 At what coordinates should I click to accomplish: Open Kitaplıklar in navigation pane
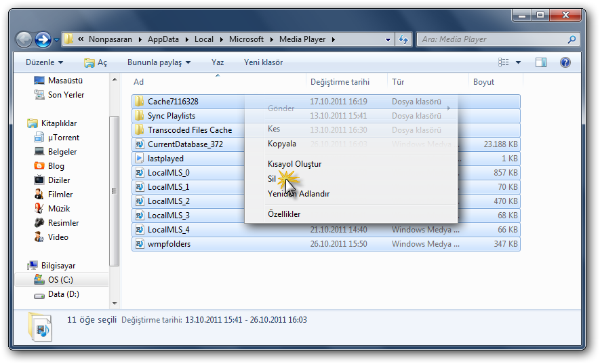pyautogui.click(x=52, y=123)
